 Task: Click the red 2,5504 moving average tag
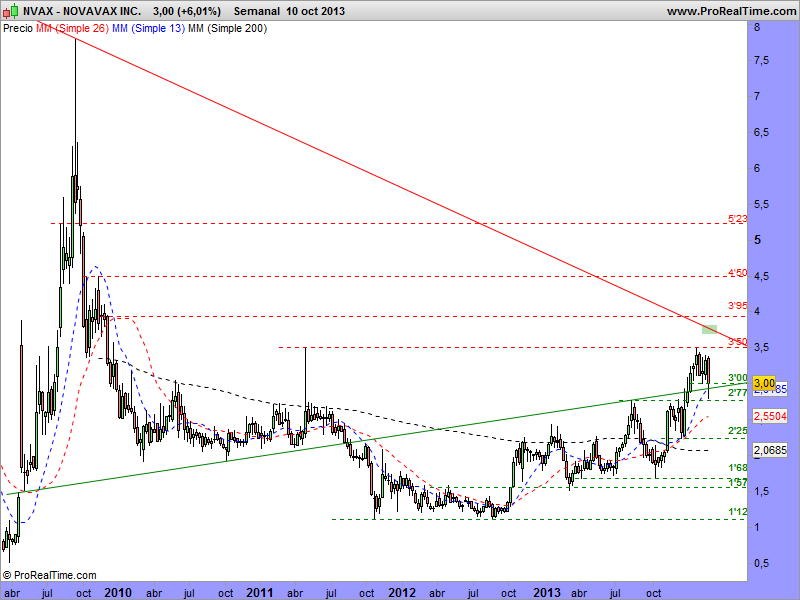[x=770, y=416]
